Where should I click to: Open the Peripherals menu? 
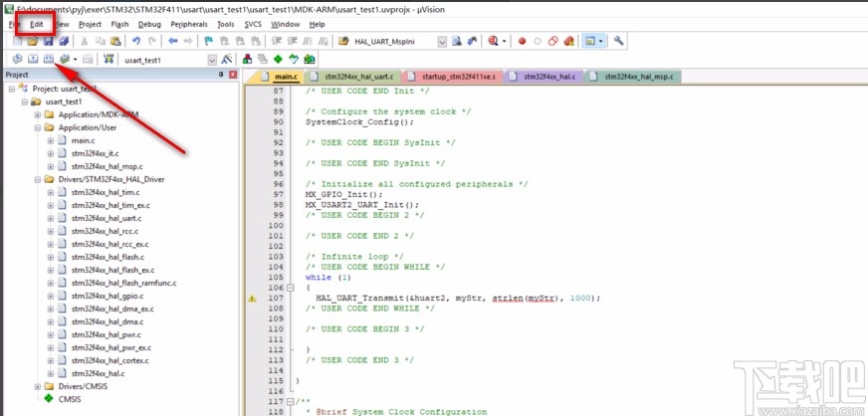[189, 24]
